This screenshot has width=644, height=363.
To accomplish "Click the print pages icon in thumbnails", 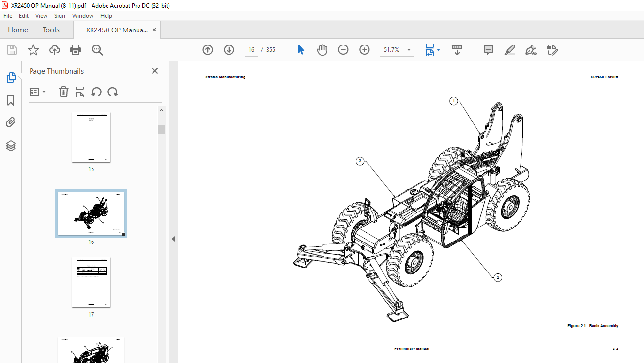I will click(80, 91).
